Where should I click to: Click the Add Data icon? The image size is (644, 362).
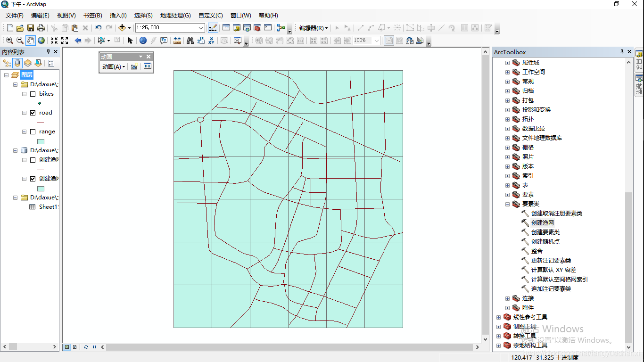click(x=122, y=28)
